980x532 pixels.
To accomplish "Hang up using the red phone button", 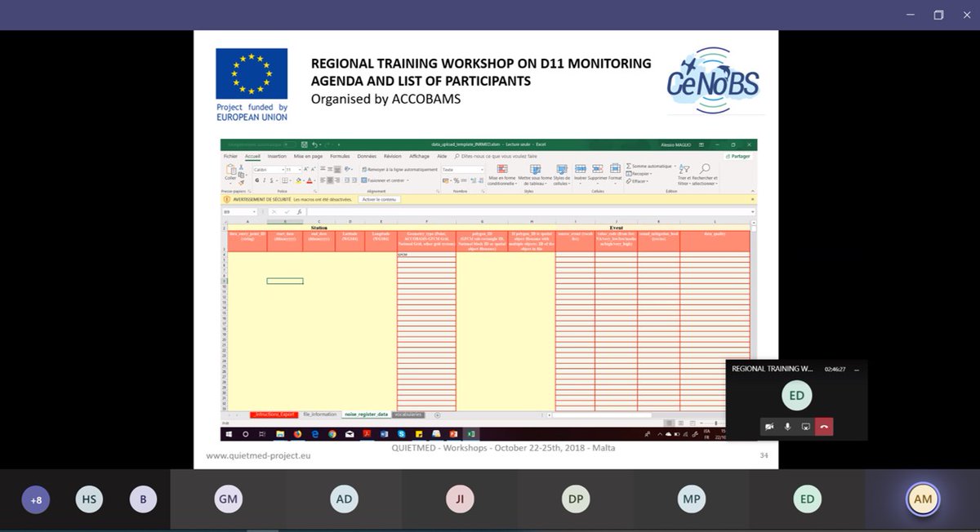I will [x=824, y=426].
